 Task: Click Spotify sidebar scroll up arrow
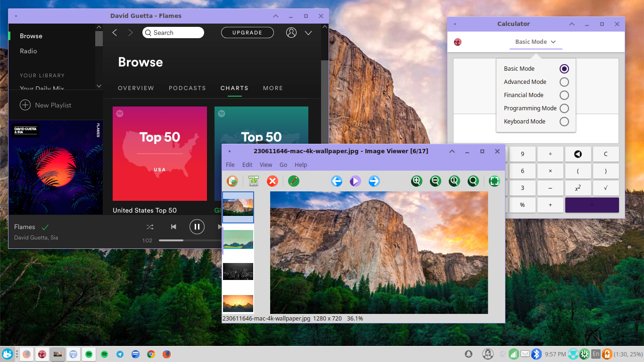click(99, 27)
